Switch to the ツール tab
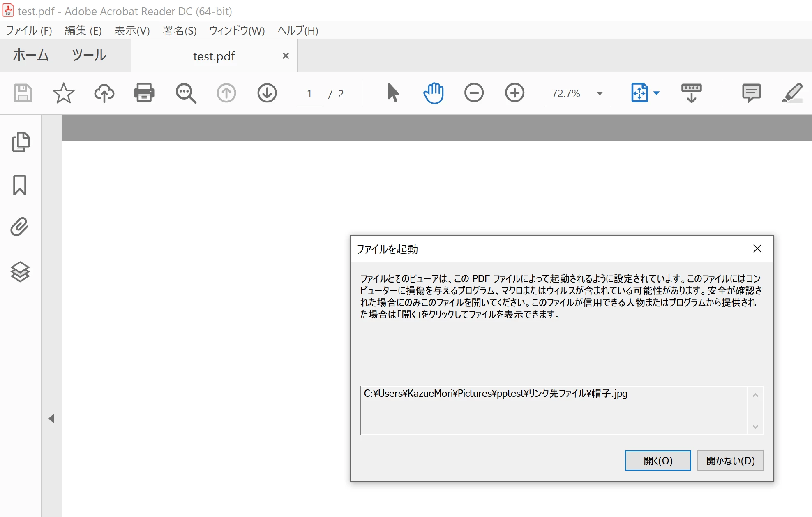The image size is (812, 517). pyautogui.click(x=89, y=55)
